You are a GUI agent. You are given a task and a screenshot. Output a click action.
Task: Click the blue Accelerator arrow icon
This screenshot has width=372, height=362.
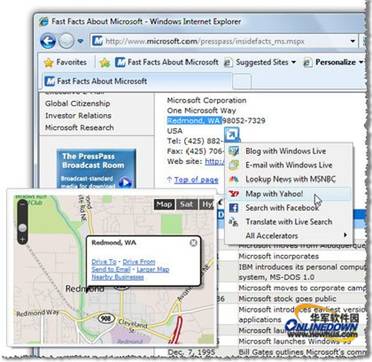pyautogui.click(x=232, y=135)
